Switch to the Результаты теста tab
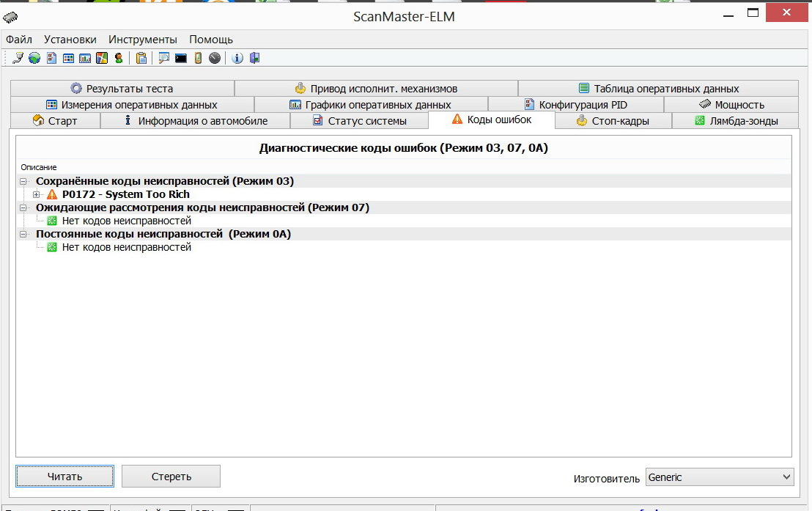 (x=122, y=88)
